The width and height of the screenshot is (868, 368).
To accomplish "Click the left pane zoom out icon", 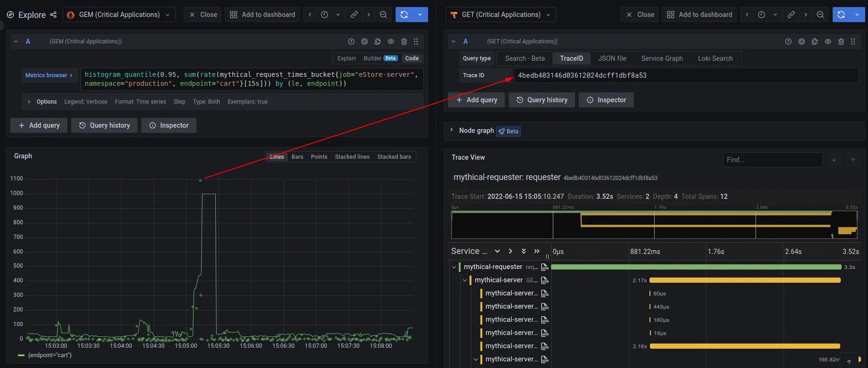I will (x=383, y=15).
